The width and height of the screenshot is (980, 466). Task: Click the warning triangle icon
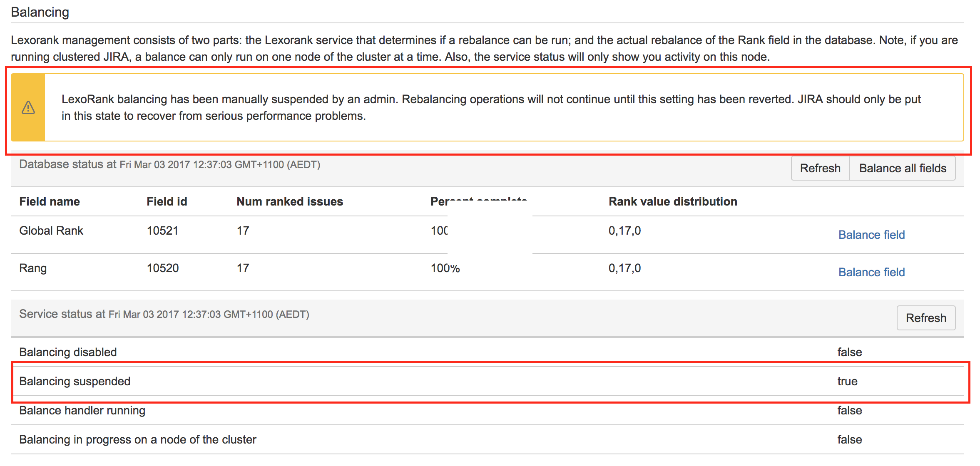point(28,108)
